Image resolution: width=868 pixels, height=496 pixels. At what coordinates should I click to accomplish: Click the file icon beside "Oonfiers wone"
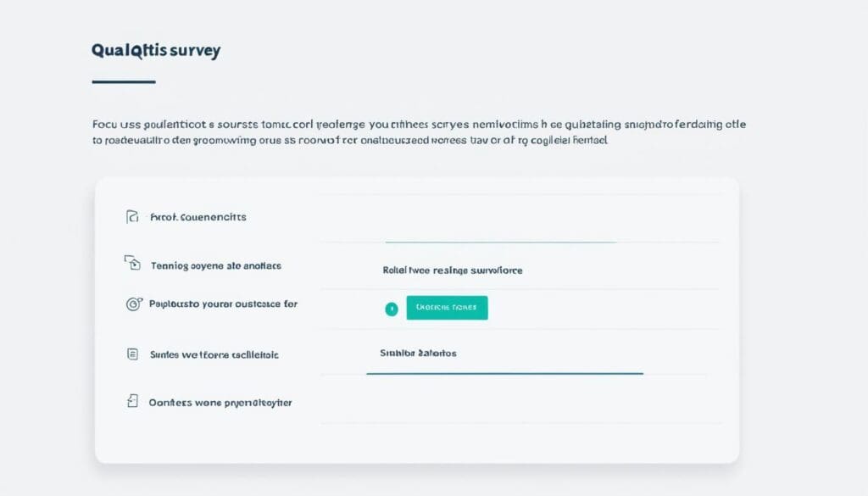coord(131,402)
